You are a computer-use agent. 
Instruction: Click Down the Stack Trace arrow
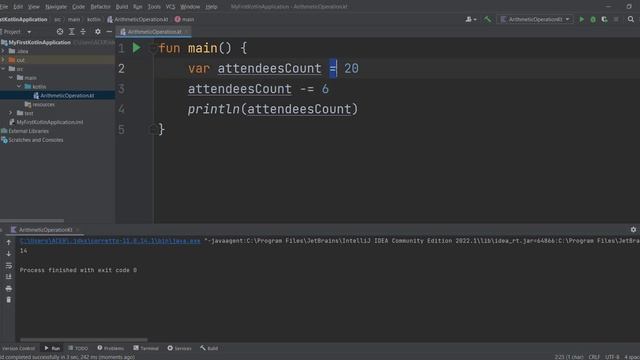[9, 254]
